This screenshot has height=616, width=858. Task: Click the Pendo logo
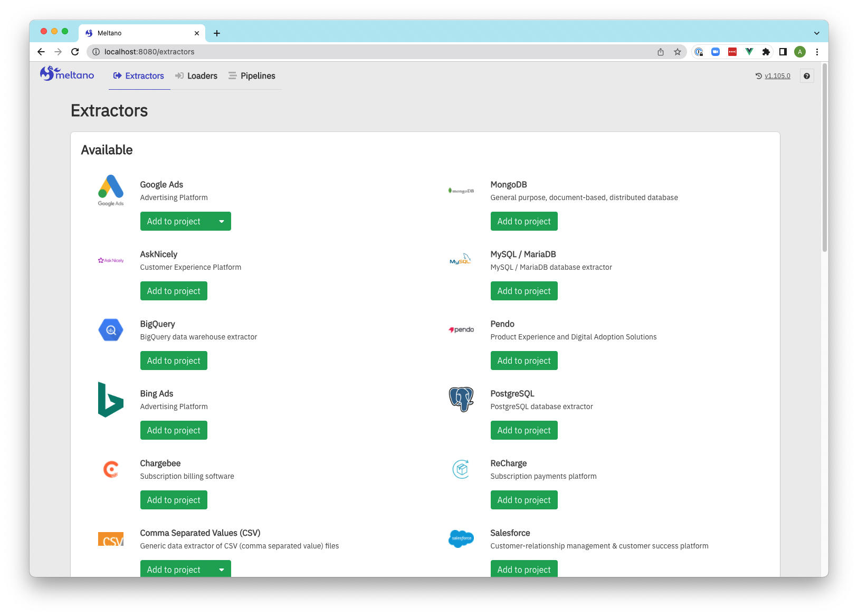point(461,330)
